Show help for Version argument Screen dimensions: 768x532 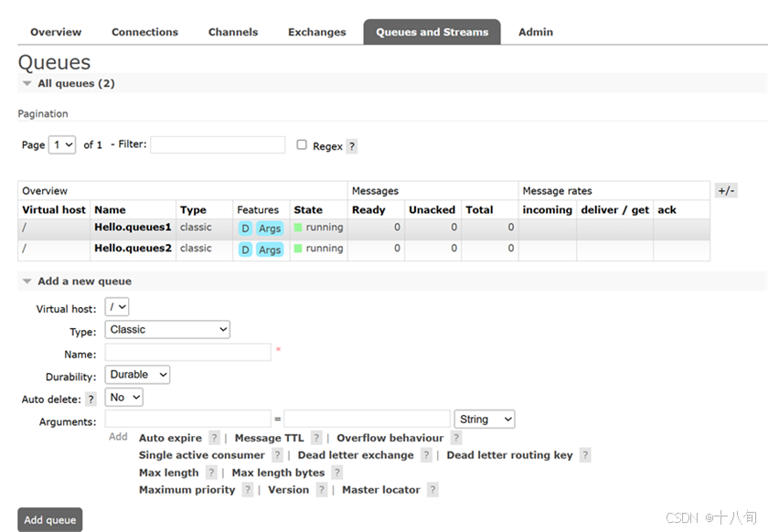321,489
